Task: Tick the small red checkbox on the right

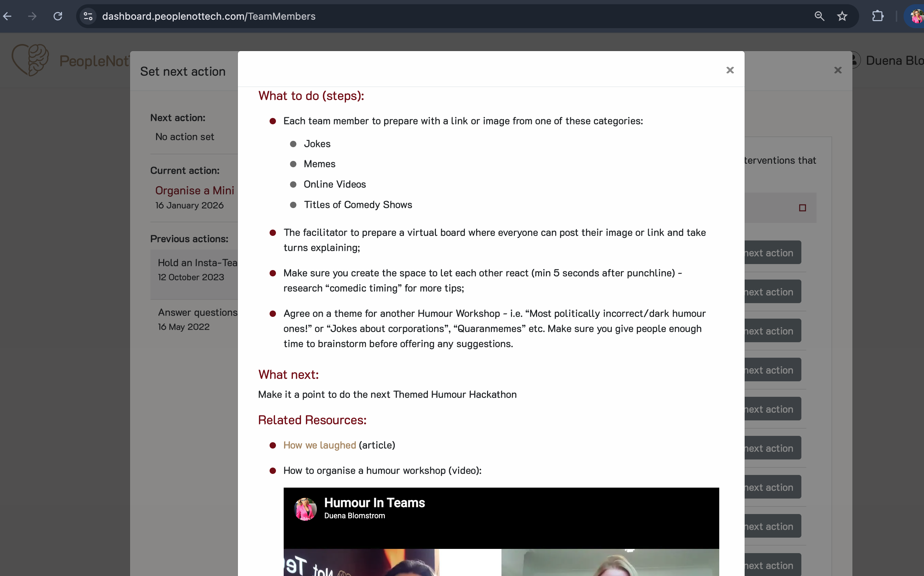Action: [802, 208]
